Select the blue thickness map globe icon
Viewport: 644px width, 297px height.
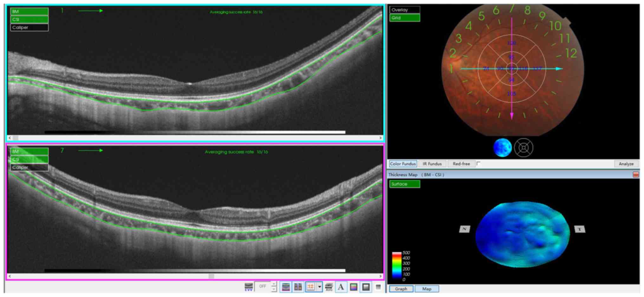click(502, 148)
